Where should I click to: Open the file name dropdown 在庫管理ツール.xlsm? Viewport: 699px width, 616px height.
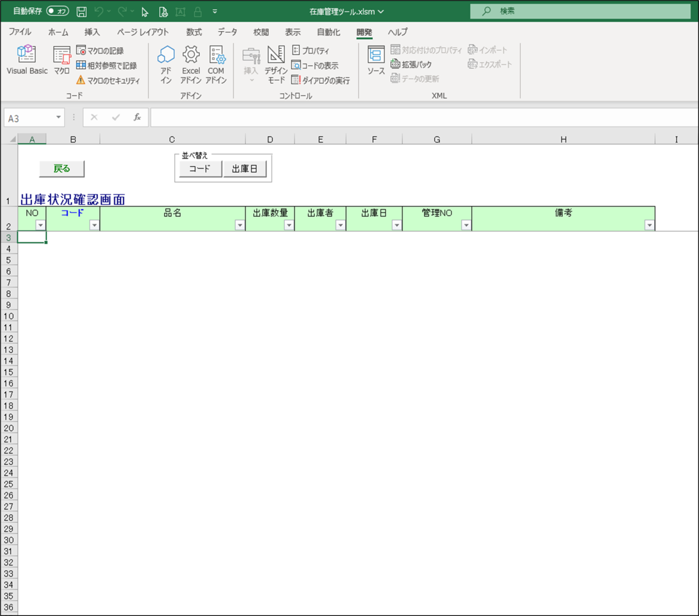click(347, 12)
